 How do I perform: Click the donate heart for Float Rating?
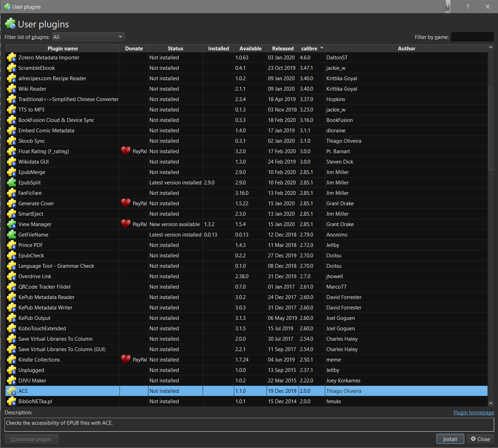(126, 151)
